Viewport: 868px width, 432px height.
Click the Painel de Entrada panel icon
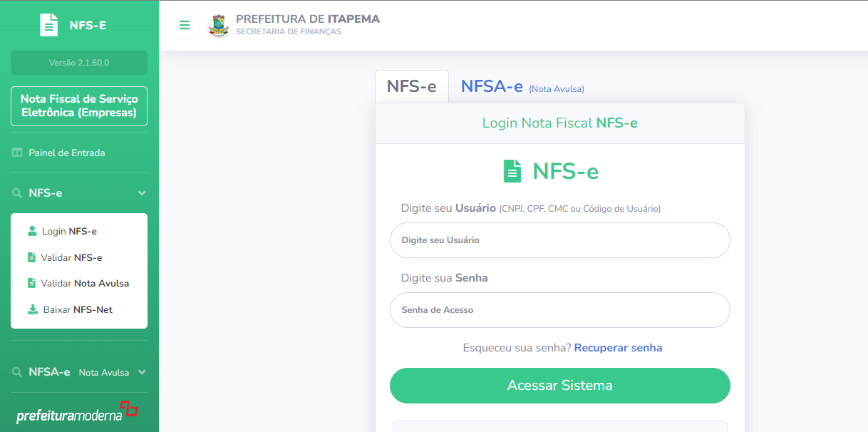click(17, 153)
